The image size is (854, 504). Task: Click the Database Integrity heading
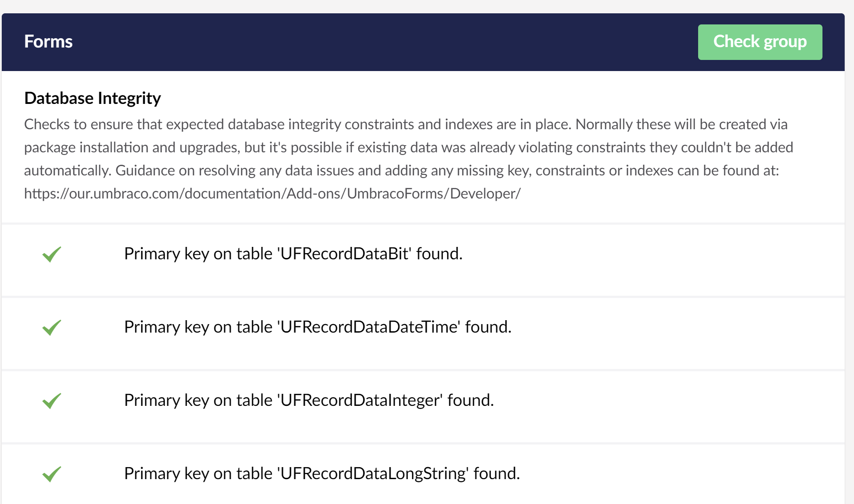(92, 98)
